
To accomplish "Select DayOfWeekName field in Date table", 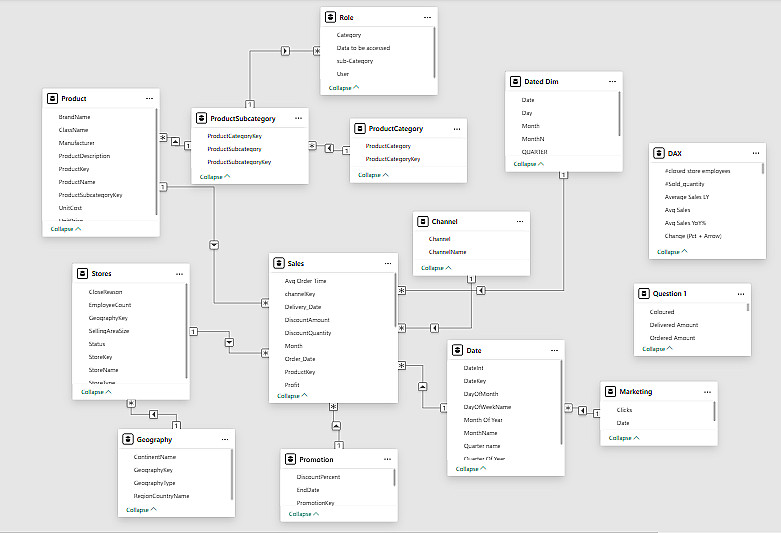I will click(x=487, y=407).
